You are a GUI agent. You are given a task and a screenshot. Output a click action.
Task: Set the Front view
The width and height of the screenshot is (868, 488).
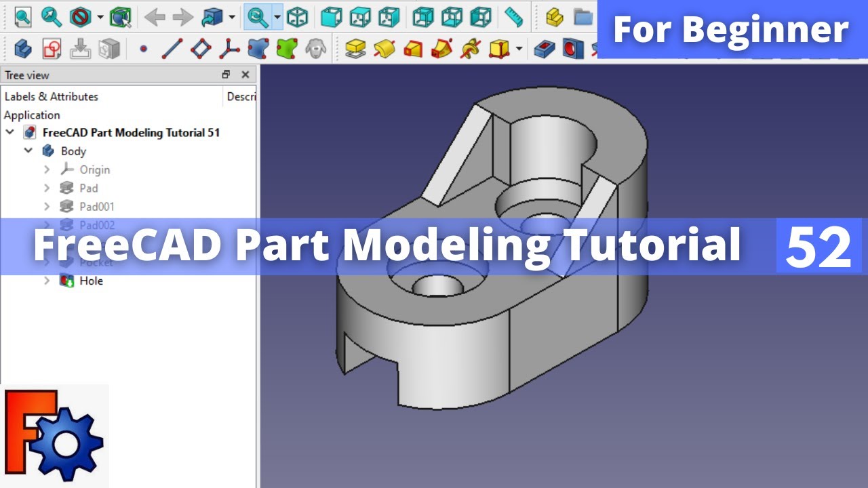coord(331,17)
